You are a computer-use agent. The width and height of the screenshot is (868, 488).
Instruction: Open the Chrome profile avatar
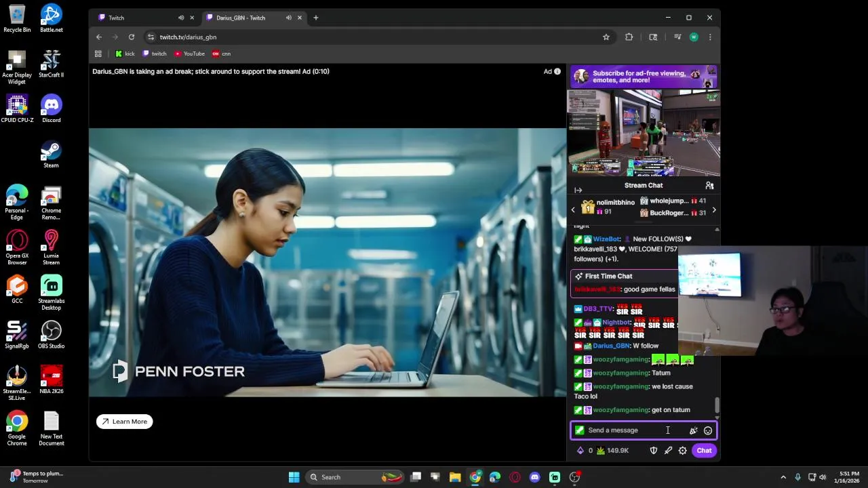[694, 37]
